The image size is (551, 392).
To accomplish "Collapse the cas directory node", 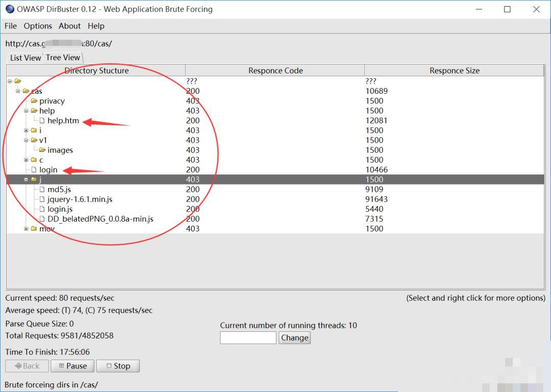I will tap(18, 91).
